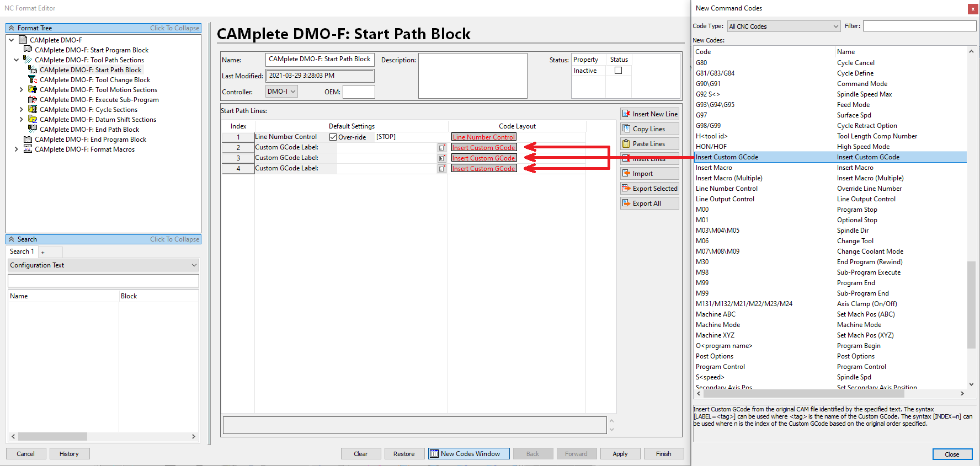Viewport: 980px width, 466px height.
Task: Select the Search 1 tab
Action: (22, 251)
